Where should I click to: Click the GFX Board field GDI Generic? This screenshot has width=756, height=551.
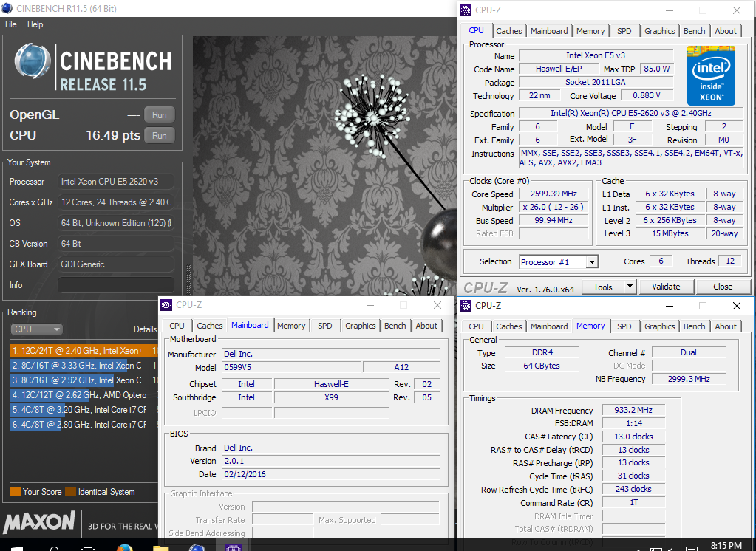[116, 264]
